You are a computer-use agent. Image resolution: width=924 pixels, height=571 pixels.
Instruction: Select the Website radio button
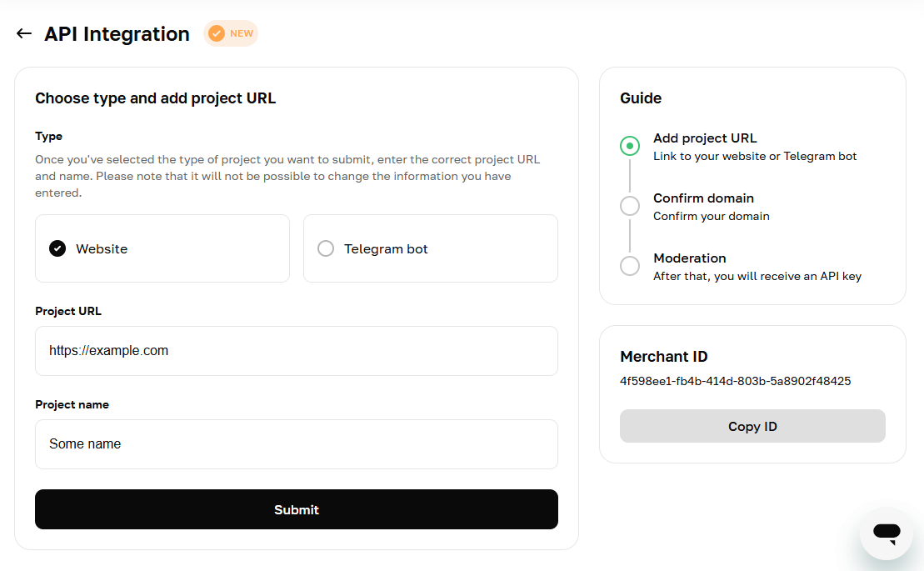tap(57, 248)
